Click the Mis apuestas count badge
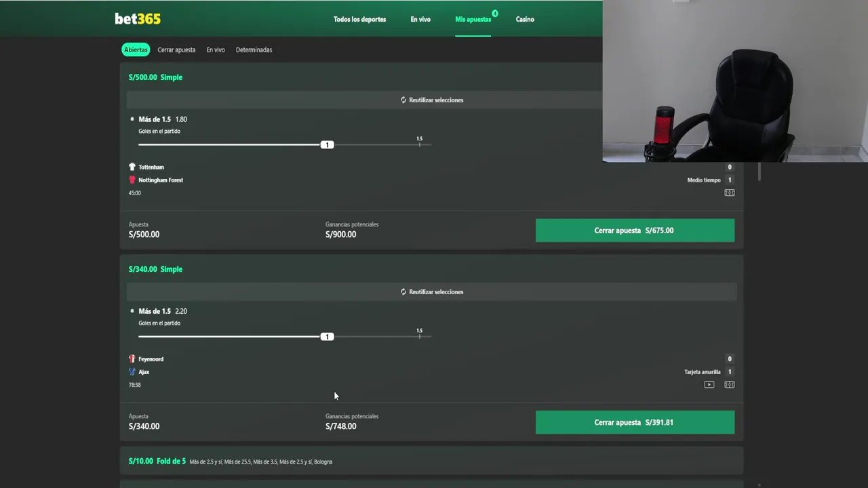This screenshot has height=488, width=868. pos(495,13)
